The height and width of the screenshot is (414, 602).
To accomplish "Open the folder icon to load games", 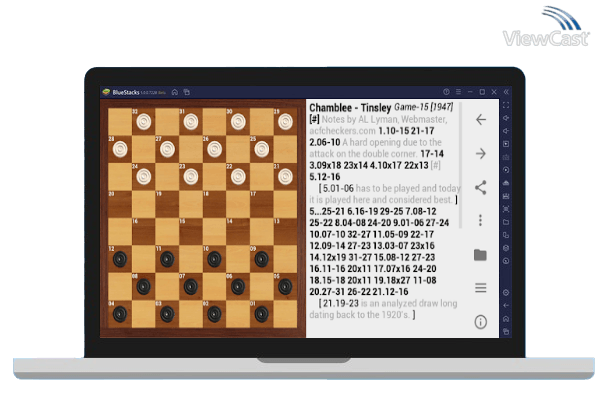I will click(x=480, y=255).
